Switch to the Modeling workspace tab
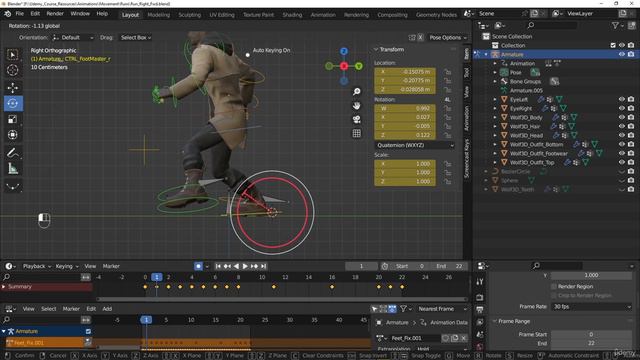The width and height of the screenshot is (640, 360). tap(158, 15)
